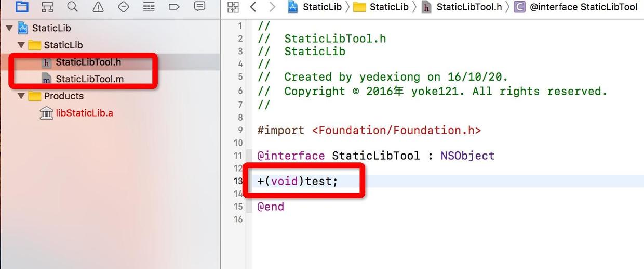Open the @interface StaticLibTool breadcrumb
This screenshot has height=269, width=644.
pos(583,7)
